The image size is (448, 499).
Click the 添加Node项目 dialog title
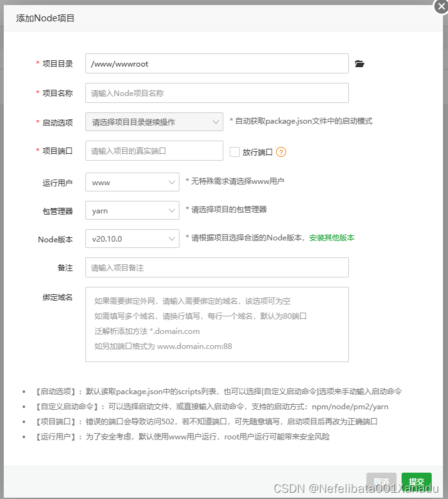tap(45, 18)
